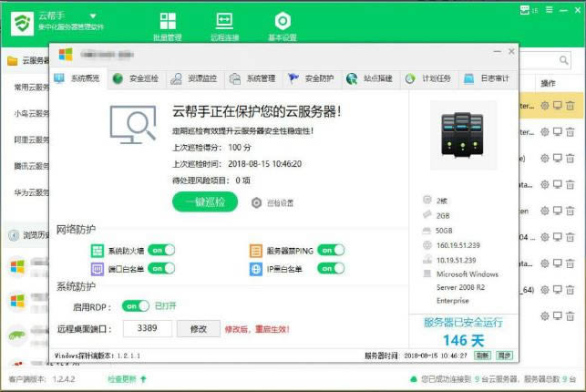Select 常用云服务 in left sidebar
Screen dimensions: 586x392
[31, 88]
